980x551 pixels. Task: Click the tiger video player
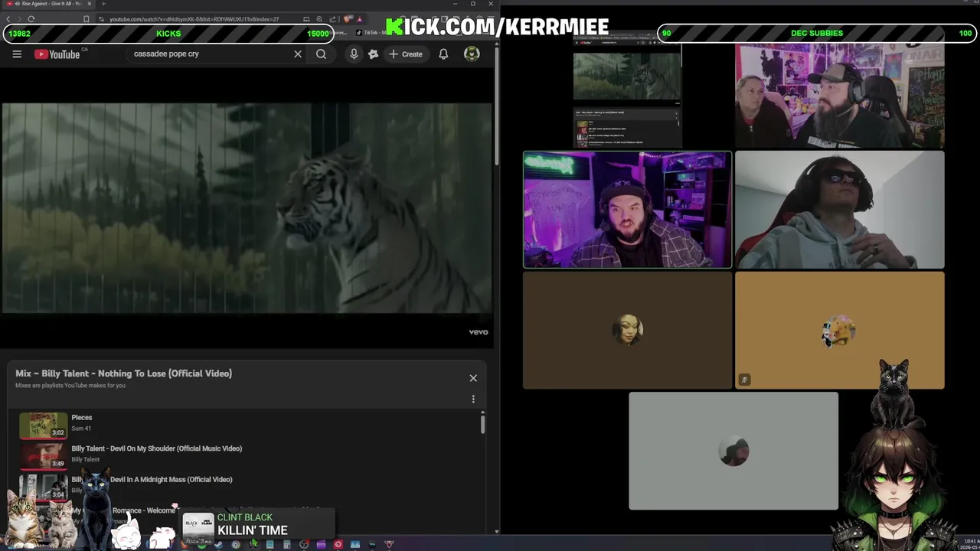(x=247, y=208)
